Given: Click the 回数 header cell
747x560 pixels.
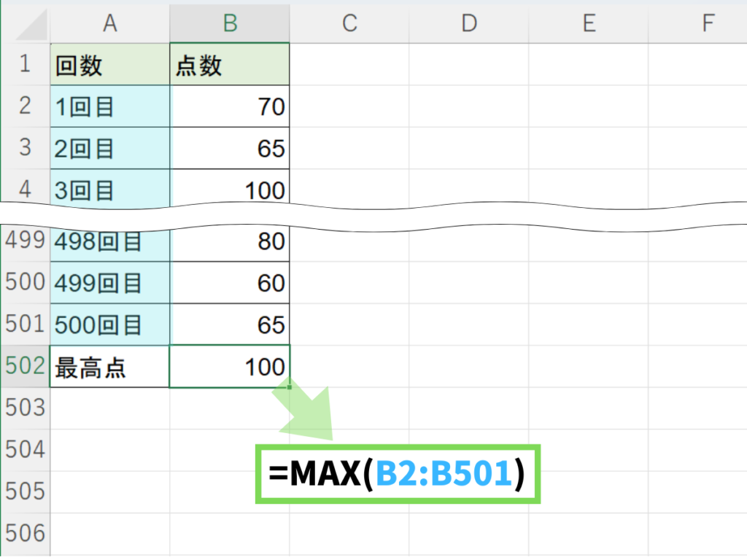Looking at the screenshot, I should [x=109, y=66].
